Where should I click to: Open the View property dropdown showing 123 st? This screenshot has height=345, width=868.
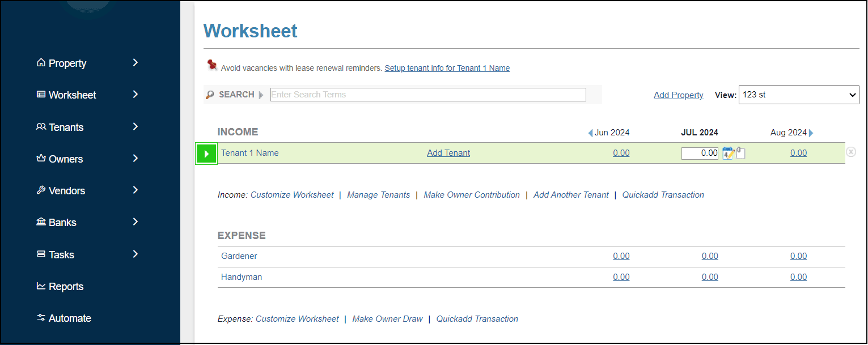click(799, 95)
